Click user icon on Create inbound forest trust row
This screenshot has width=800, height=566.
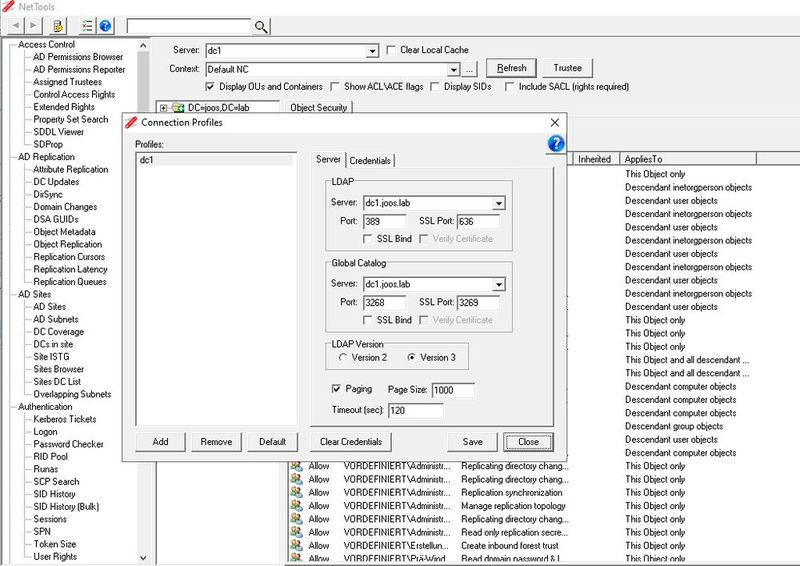[296, 546]
